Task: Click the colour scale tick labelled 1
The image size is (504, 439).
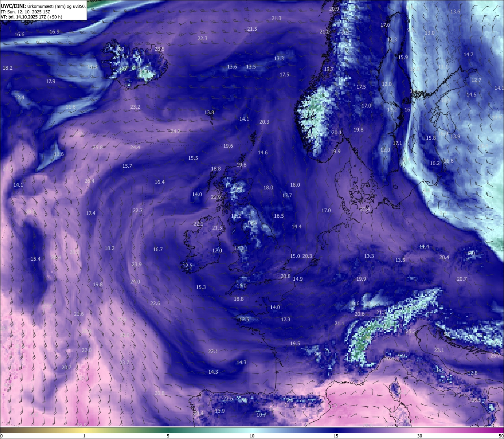Action: coord(84,436)
